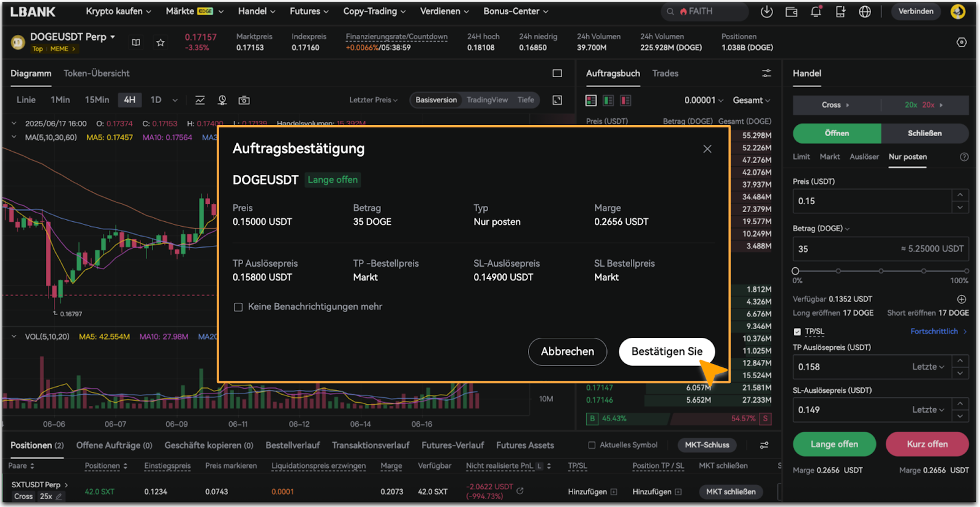Viewport: 980px width, 507px height.
Task: Check 'Keine Benachrichtigungen mehr' checkbox
Action: [x=238, y=307]
